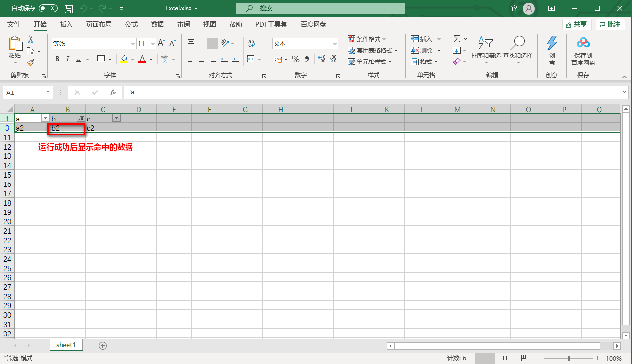Click the Save icon in title bar
Screen dimensions: 632x364
pyautogui.click(x=69, y=9)
